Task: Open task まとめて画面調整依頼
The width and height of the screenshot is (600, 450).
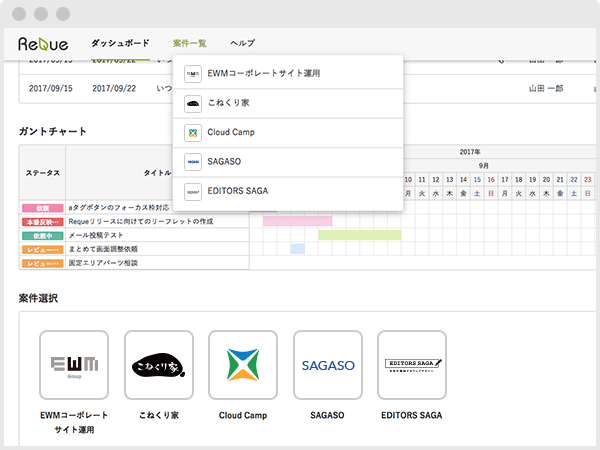Action: [103, 249]
